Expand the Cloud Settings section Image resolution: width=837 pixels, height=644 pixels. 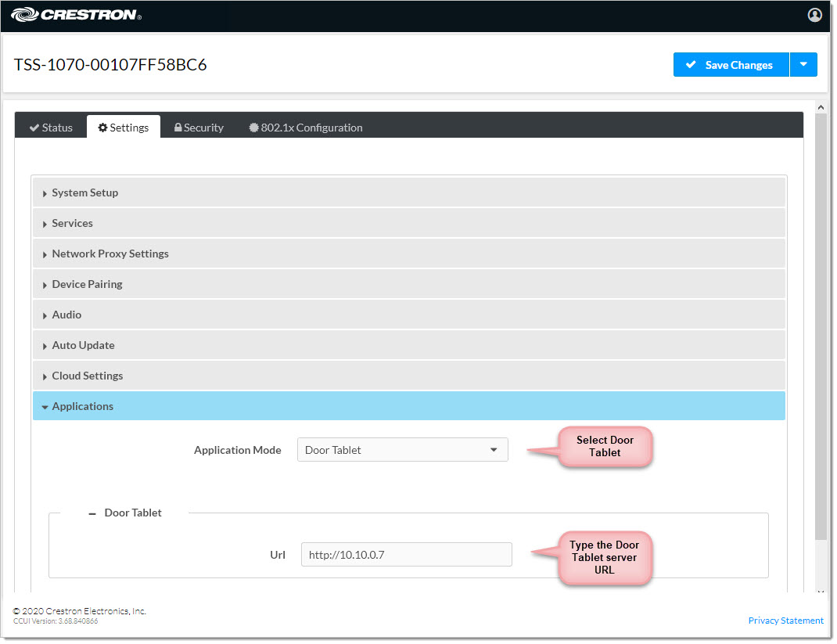click(87, 376)
